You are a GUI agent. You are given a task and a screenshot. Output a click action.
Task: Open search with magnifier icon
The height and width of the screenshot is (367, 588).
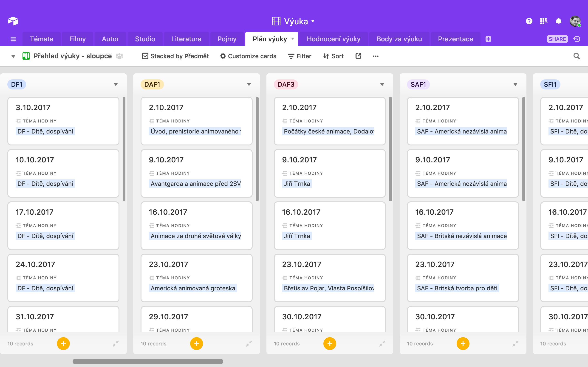point(577,56)
